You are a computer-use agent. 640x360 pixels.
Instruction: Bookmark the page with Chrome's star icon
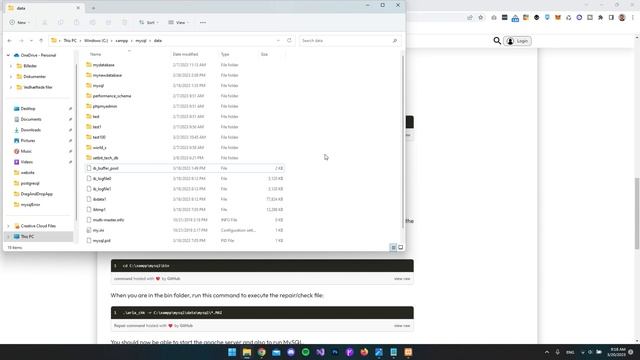coord(480,18)
